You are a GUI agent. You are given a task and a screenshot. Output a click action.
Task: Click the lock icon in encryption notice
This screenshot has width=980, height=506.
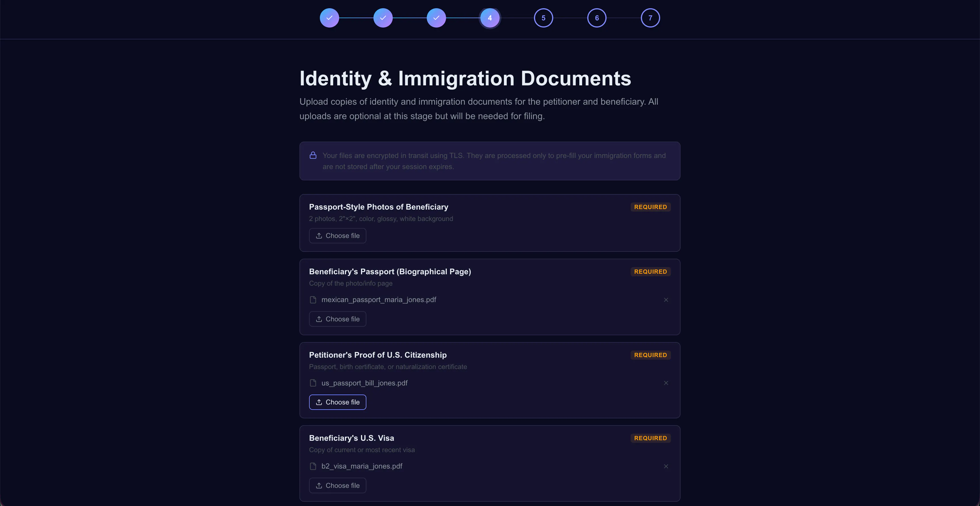click(313, 155)
